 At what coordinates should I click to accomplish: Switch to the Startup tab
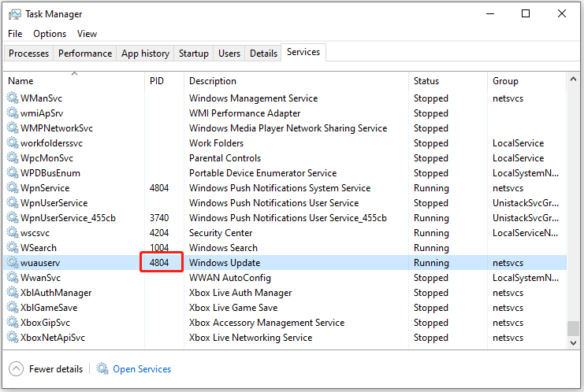[x=194, y=54]
